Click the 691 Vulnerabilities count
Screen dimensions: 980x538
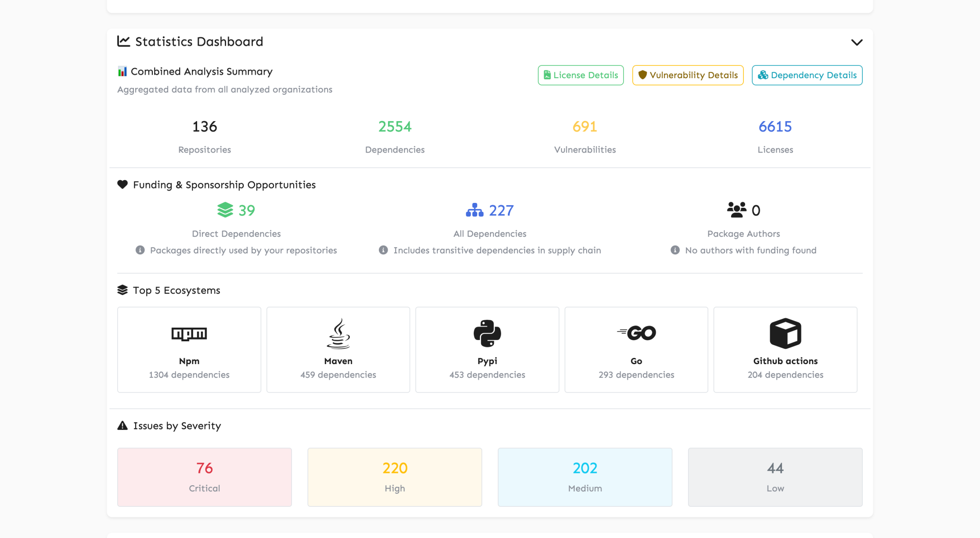pyautogui.click(x=584, y=127)
